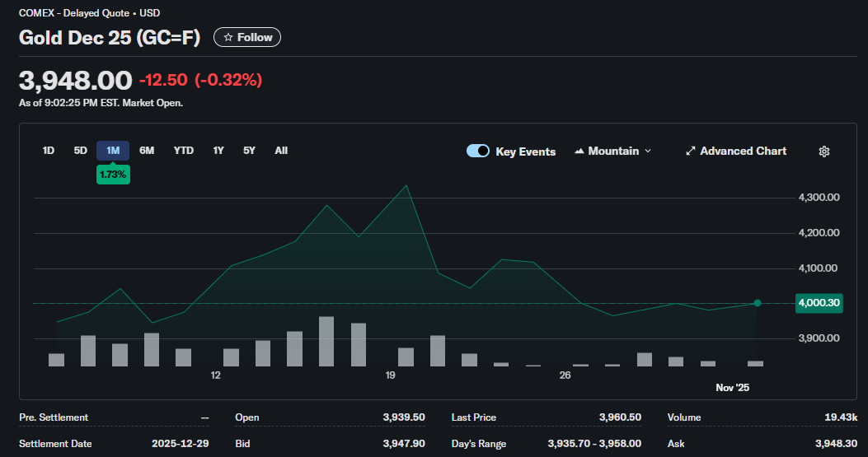Open chart settings gear icon
Viewport: 868px width, 457px height.
click(x=823, y=152)
